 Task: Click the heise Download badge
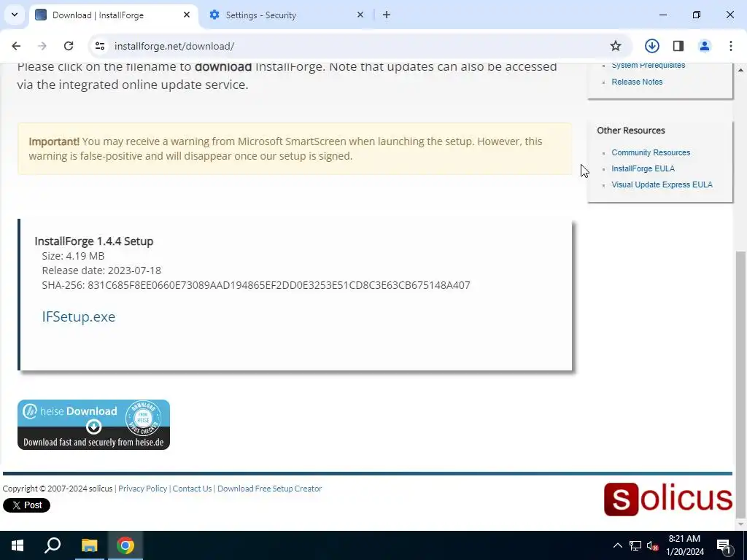coord(94,425)
